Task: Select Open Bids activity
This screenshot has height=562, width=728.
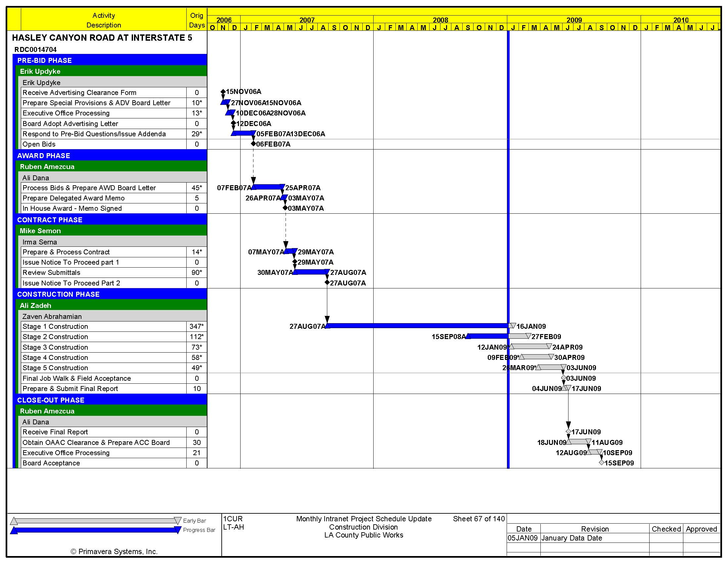Action: (114, 144)
